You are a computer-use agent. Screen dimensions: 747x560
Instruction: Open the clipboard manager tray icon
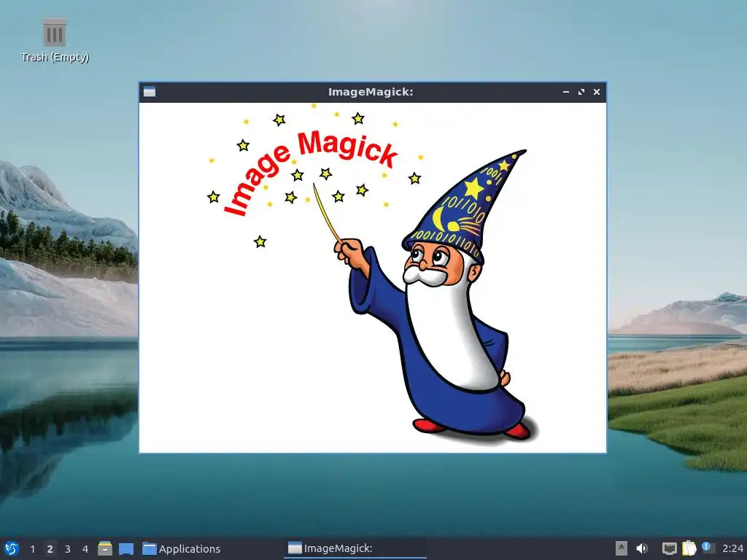689,548
